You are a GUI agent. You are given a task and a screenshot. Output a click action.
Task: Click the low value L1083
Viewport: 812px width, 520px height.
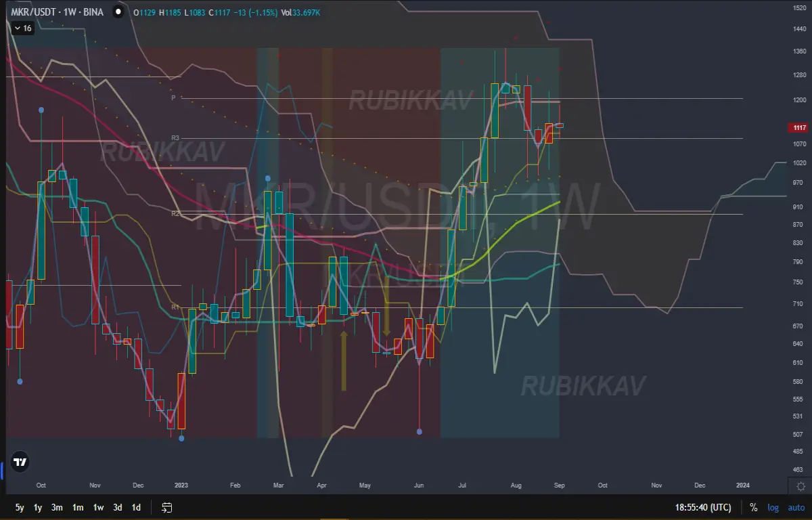196,12
